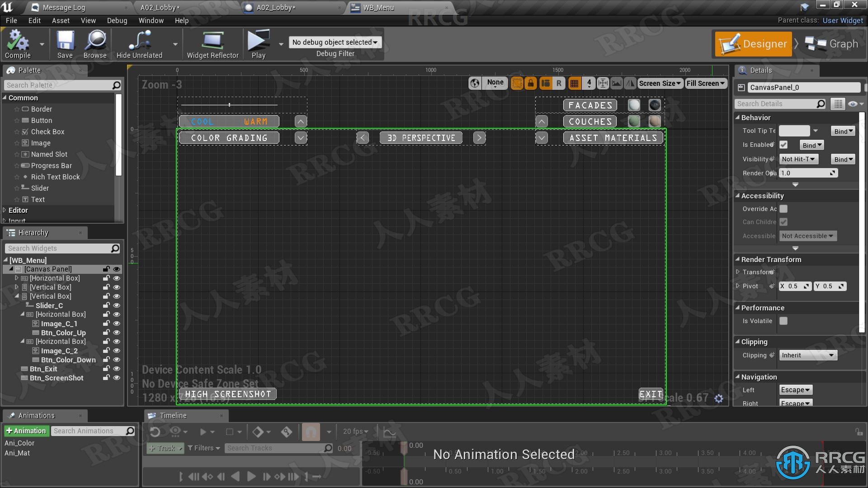Viewport: 868px width, 488px height.
Task: Click Browse to locate asset
Action: click(95, 44)
